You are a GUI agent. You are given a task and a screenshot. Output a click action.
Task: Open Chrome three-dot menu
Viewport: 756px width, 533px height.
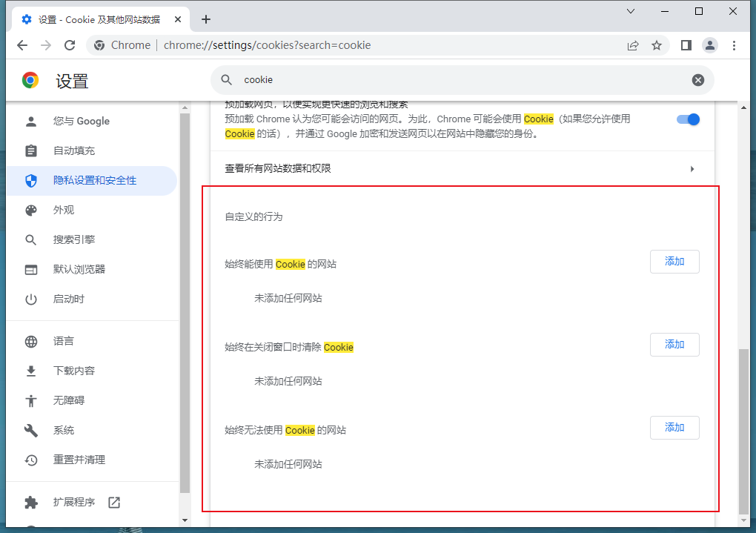[x=734, y=45]
